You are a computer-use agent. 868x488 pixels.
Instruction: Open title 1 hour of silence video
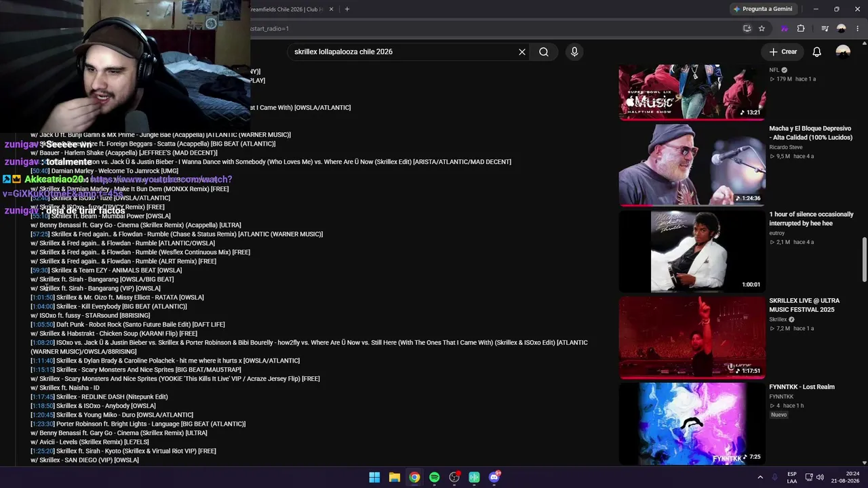[x=811, y=219]
